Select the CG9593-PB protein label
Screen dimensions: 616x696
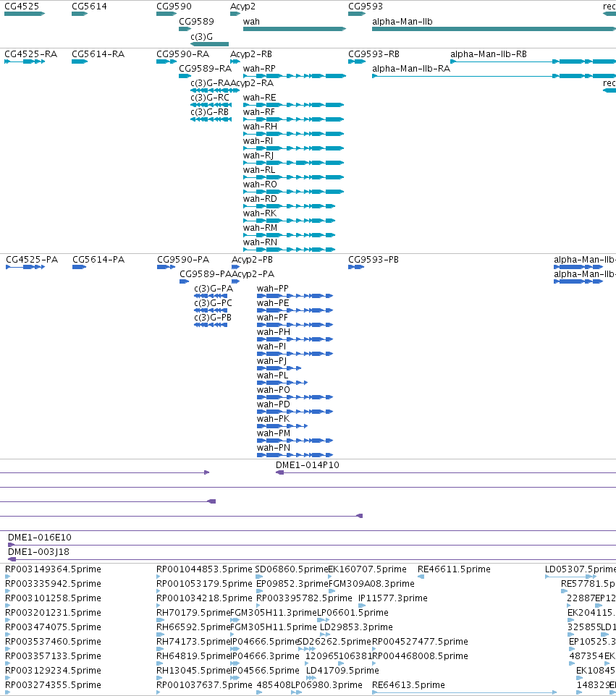pyautogui.click(x=374, y=260)
